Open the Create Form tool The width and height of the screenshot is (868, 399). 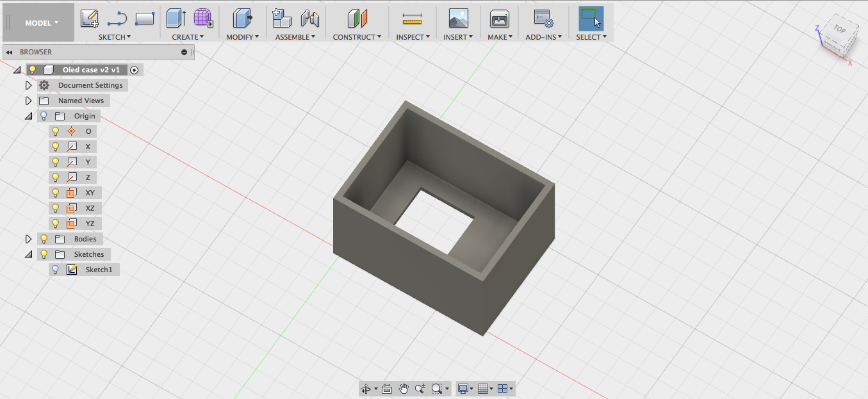(204, 19)
